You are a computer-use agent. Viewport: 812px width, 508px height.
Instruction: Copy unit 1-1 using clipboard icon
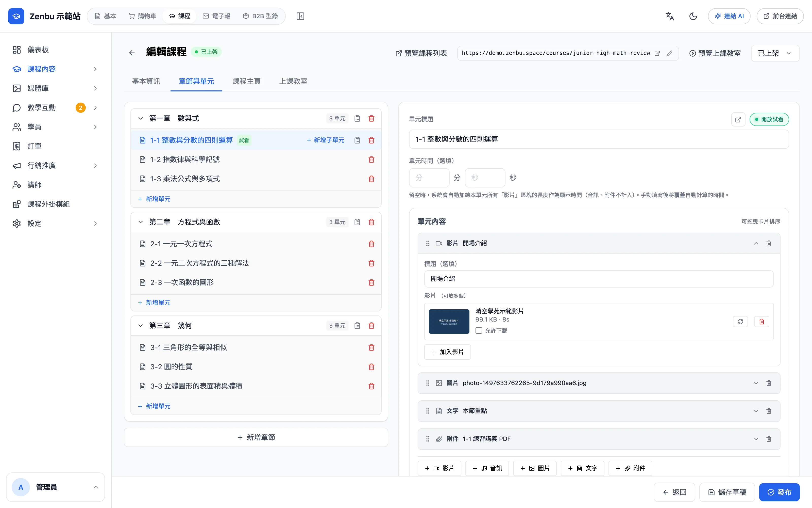pos(357,140)
